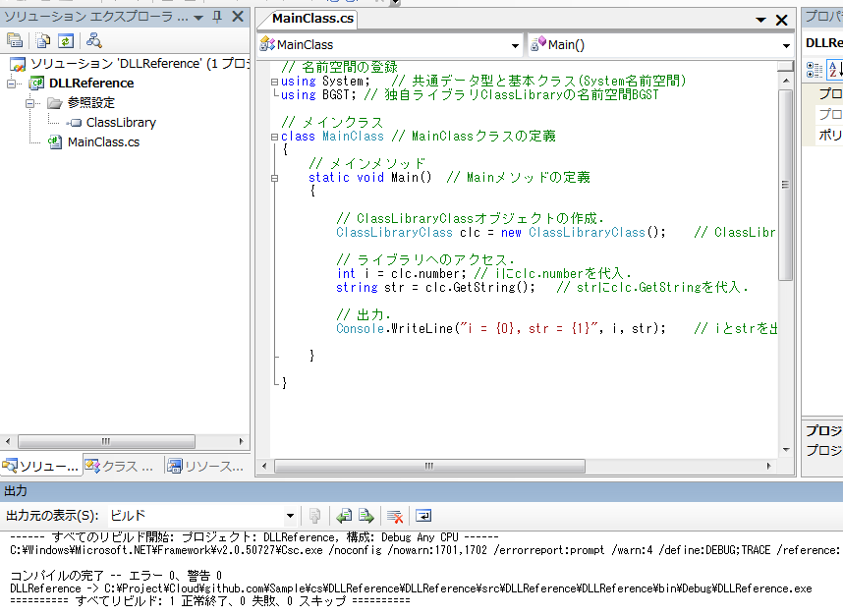Click the Clear All output icon
The width and height of the screenshot is (843, 616).
(395, 516)
